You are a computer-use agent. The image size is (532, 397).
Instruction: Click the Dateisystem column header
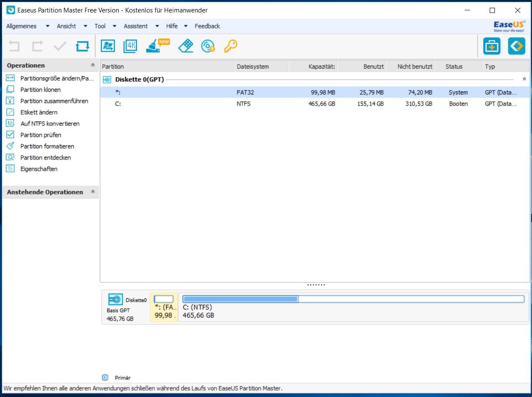[261, 66]
